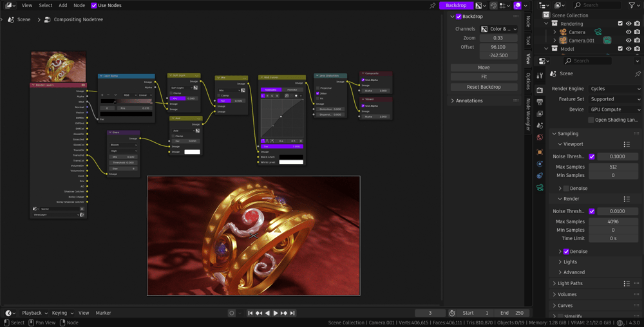
Task: Open the Channels Color dropdown
Action: [498, 29]
